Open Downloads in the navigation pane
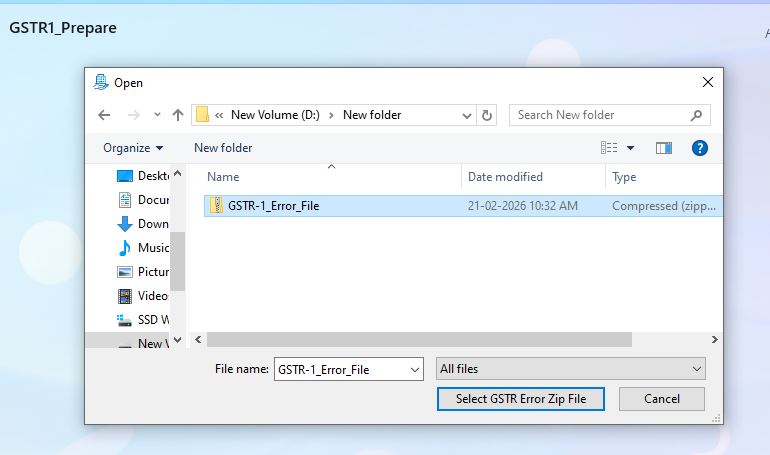 click(152, 223)
